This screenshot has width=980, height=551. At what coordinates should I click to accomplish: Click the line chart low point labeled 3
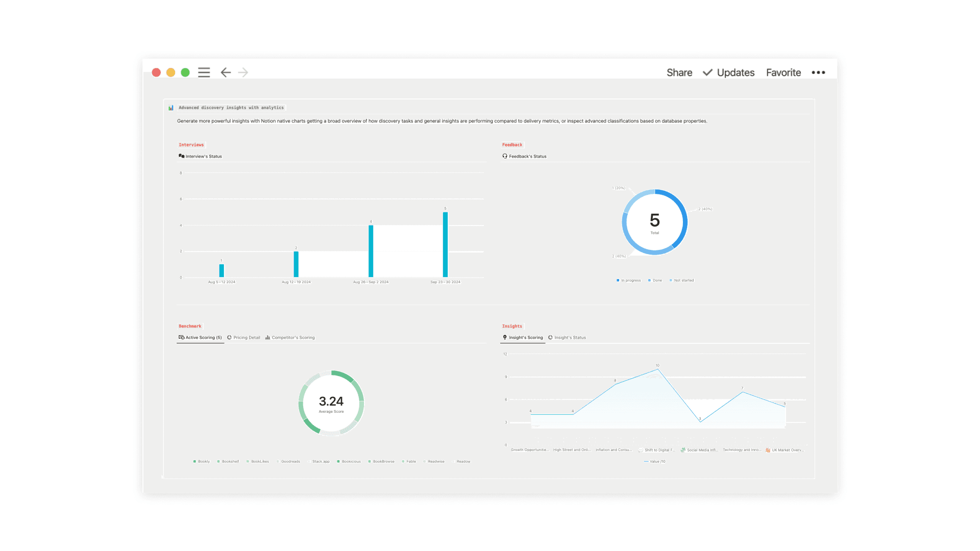700,421
